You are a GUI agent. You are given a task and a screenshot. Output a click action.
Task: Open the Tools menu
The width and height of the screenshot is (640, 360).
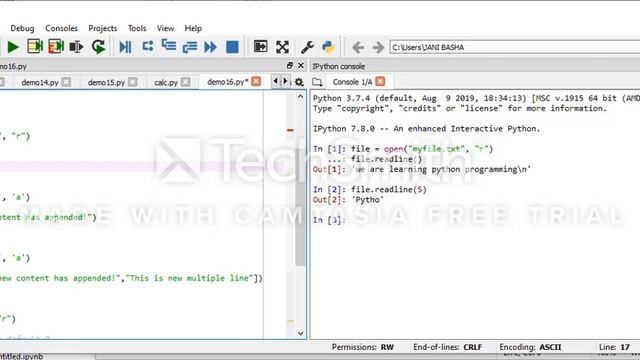[x=137, y=28]
